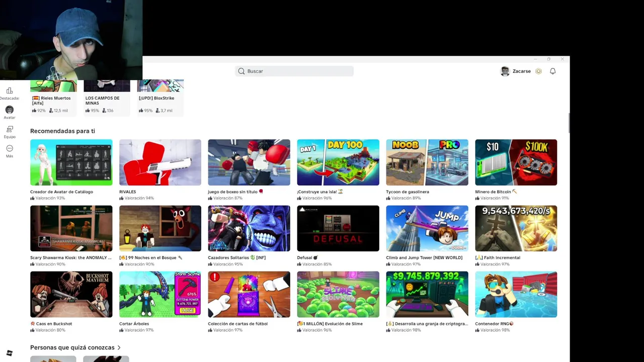Screen dimensions: 644x362
Task: Click the Tycoon de gasolinera title text
Action: tap(408, 192)
